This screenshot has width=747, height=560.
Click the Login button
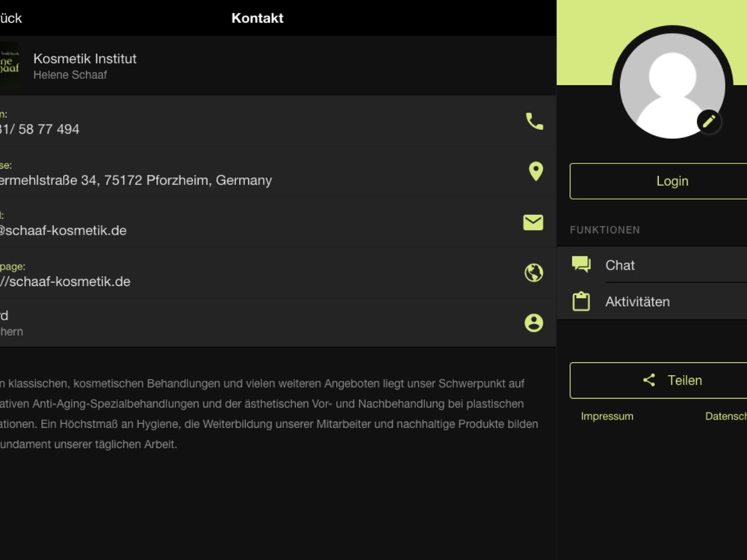click(658, 181)
